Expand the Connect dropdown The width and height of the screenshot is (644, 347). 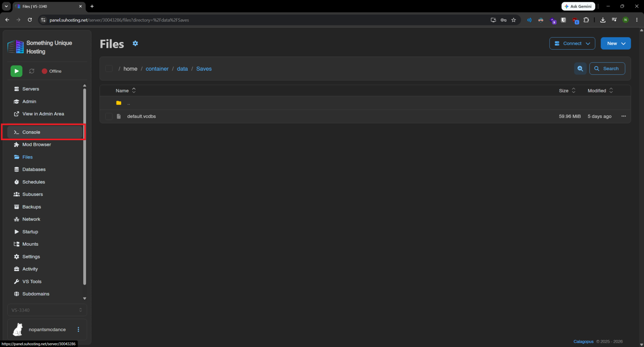tap(572, 43)
